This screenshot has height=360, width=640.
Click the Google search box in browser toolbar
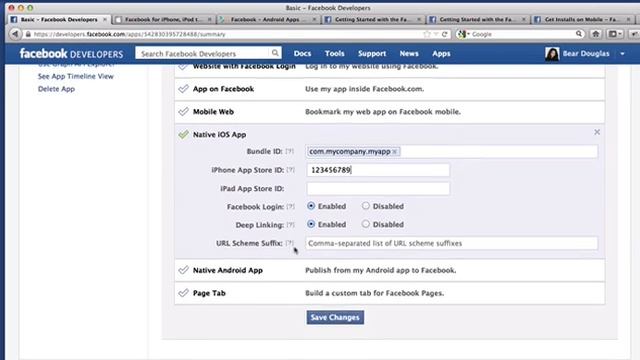pyautogui.click(x=520, y=34)
